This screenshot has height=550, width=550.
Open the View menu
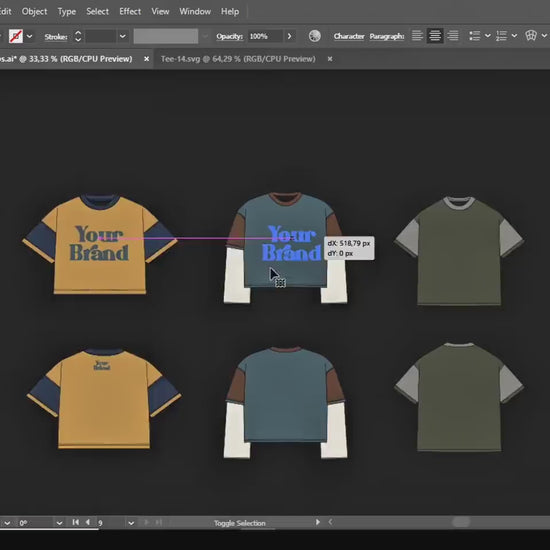160,12
